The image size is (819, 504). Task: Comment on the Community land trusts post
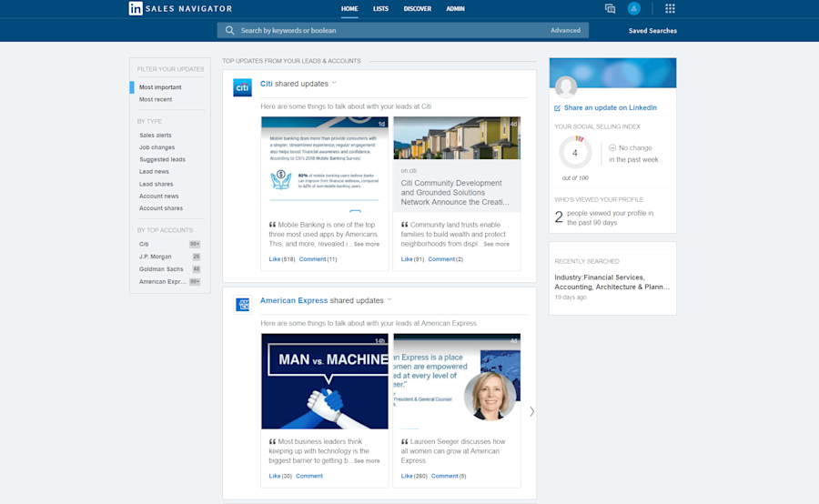441,259
